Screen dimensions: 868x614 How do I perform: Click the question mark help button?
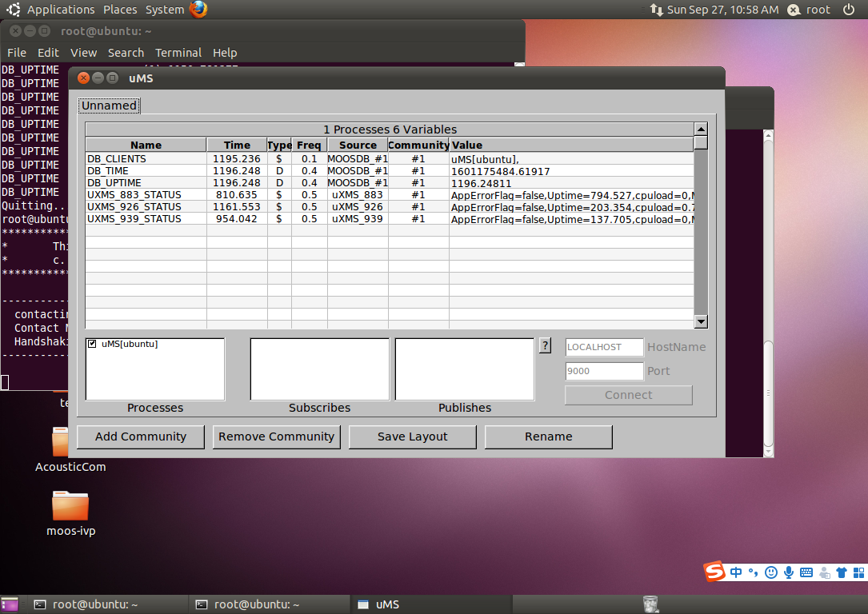tap(546, 345)
